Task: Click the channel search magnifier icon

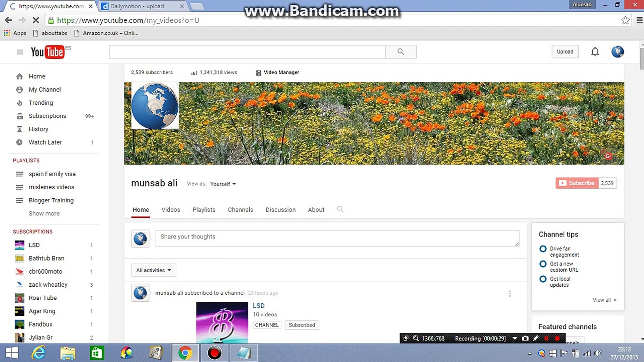Action: pyautogui.click(x=340, y=209)
